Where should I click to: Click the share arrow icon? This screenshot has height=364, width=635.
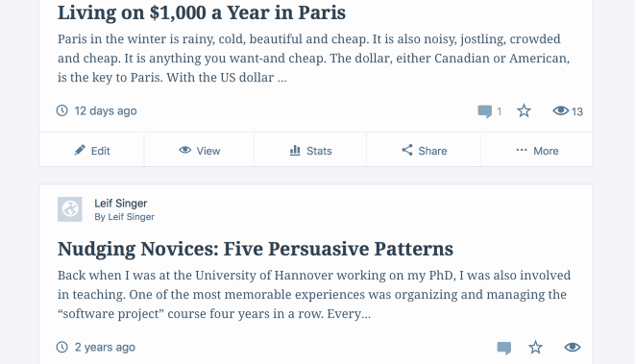pos(407,150)
